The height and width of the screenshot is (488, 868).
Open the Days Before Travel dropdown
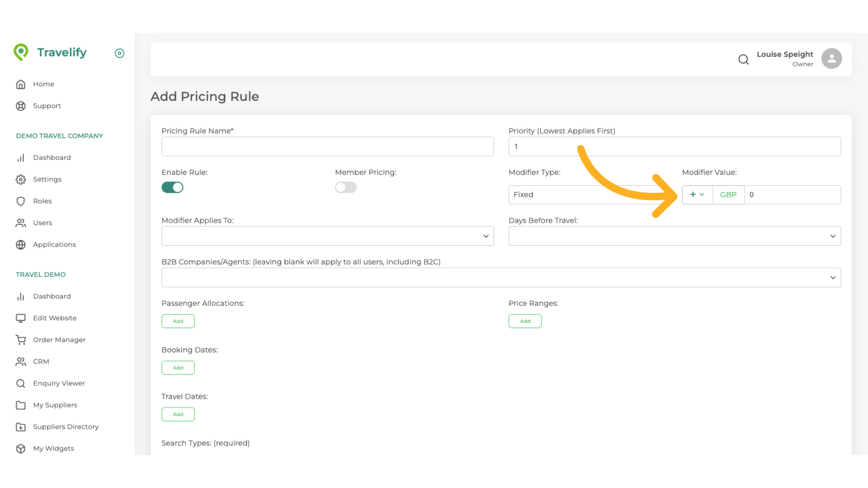point(674,236)
